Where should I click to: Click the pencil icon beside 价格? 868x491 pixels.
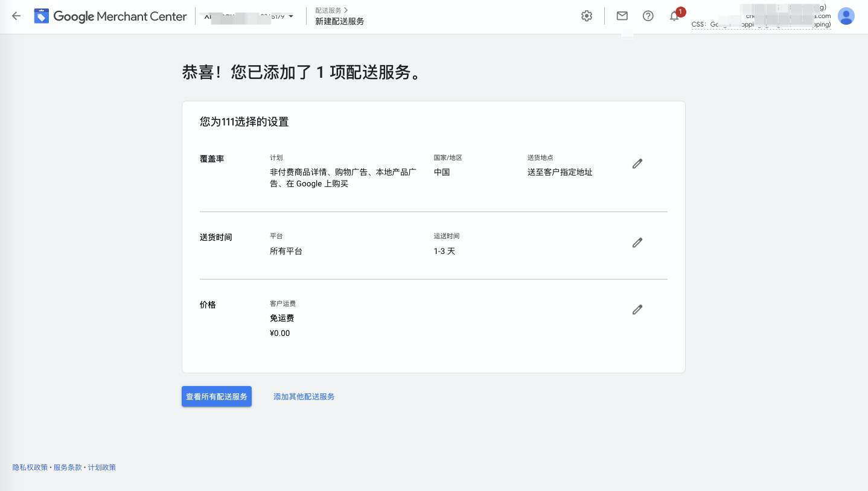(637, 309)
